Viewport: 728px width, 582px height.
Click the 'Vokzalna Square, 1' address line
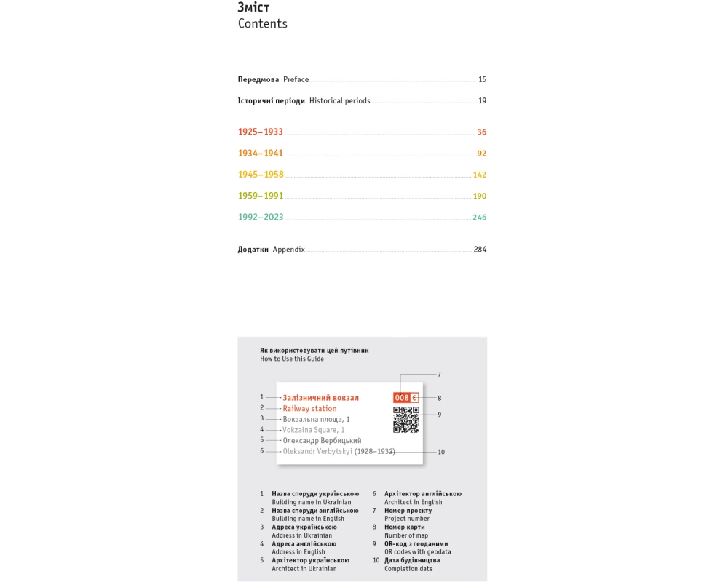click(x=314, y=430)
